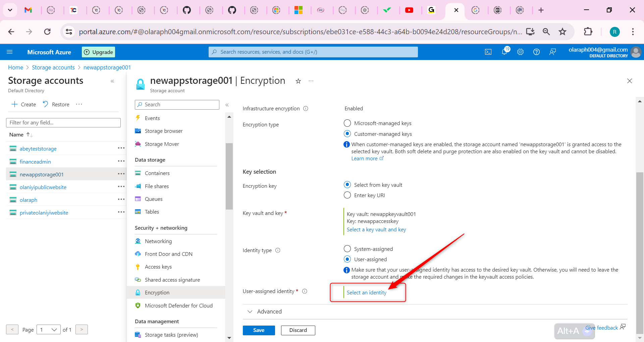The height and width of the screenshot is (342, 644).
Task: Click the resource menu scrollbar thumb
Action: click(229, 176)
